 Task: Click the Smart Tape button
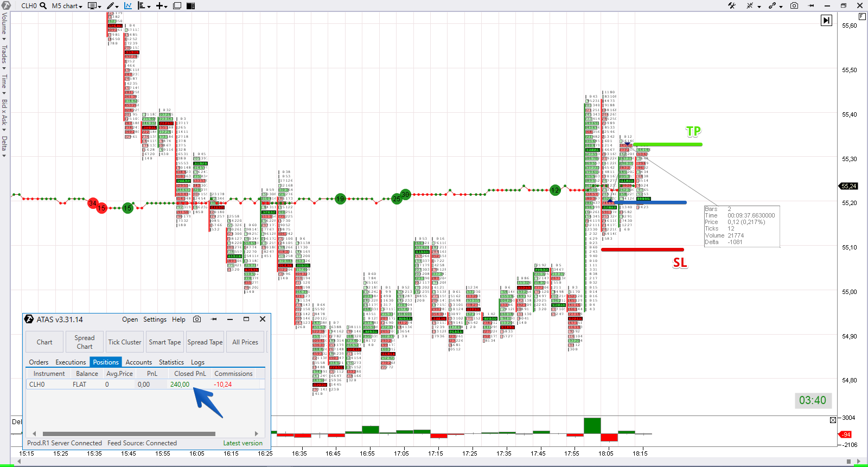pyautogui.click(x=165, y=342)
